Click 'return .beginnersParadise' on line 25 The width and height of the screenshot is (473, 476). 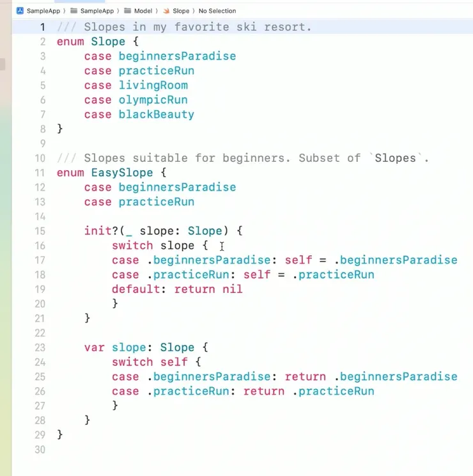pyautogui.click(x=371, y=377)
